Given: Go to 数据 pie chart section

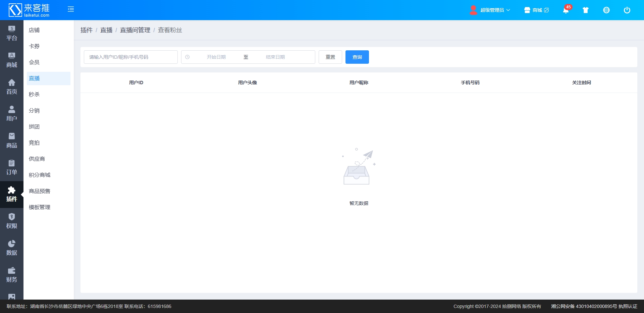Looking at the screenshot, I should (x=12, y=248).
